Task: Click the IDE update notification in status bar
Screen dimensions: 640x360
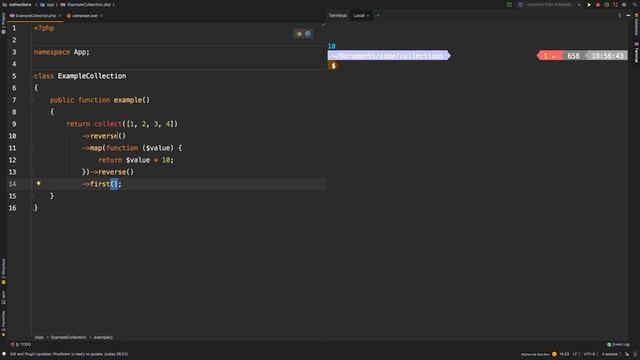Action: (x=69, y=354)
